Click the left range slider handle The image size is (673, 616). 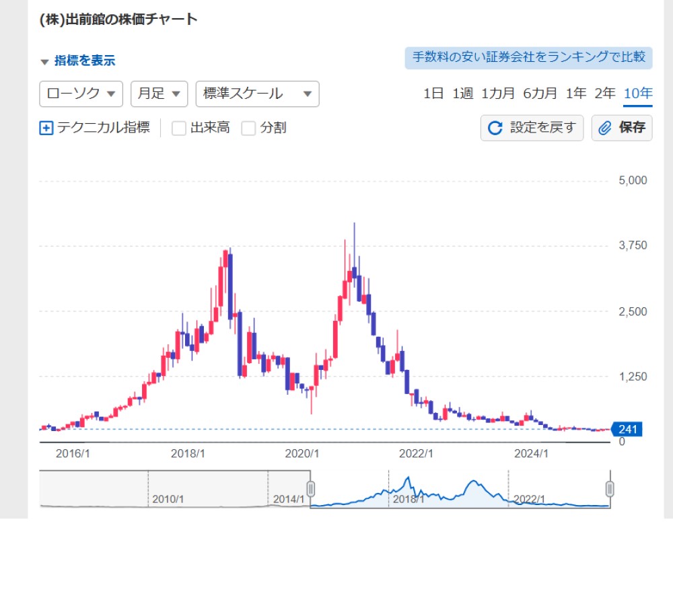(311, 489)
